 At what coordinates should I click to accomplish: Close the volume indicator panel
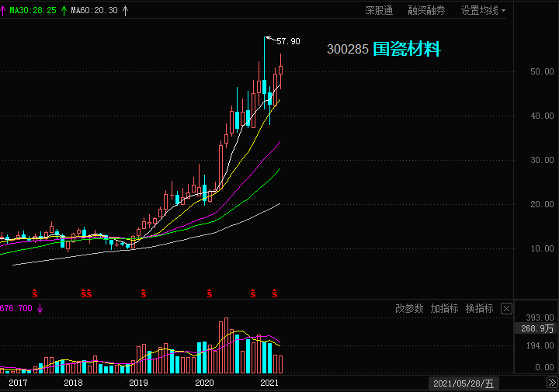point(506,309)
